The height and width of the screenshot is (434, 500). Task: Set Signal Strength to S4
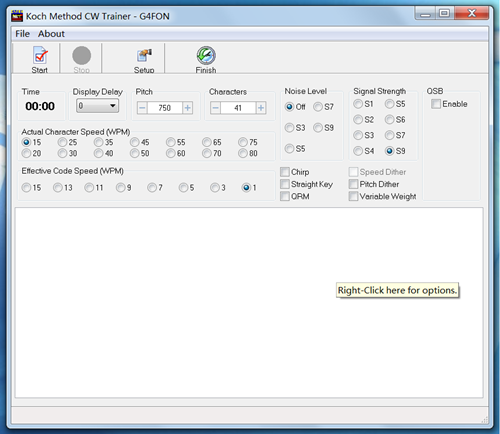358,151
